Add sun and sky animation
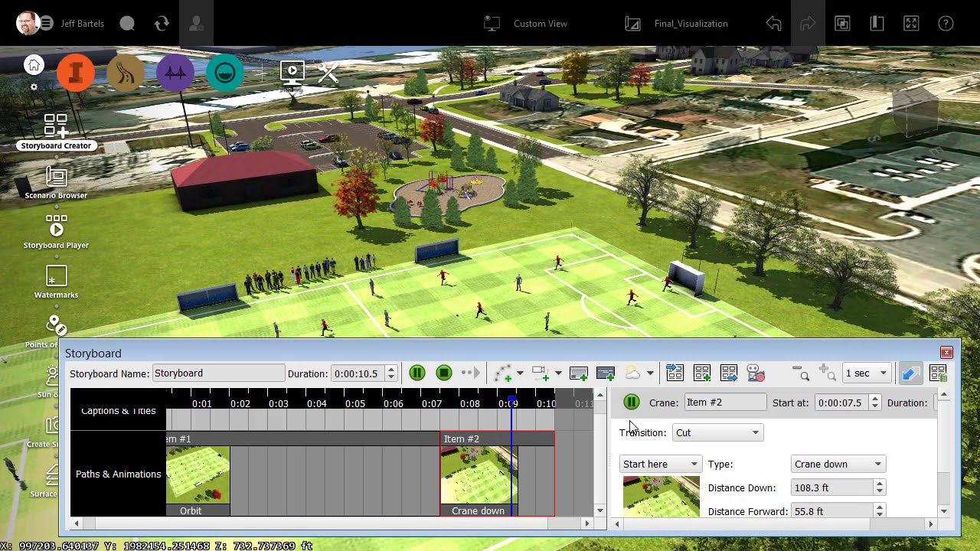 pos(633,373)
